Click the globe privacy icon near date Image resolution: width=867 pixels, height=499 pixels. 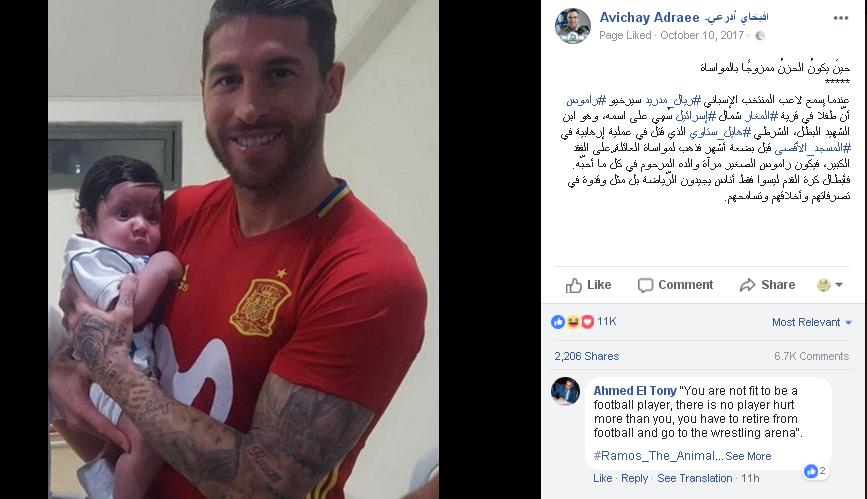tap(760, 35)
